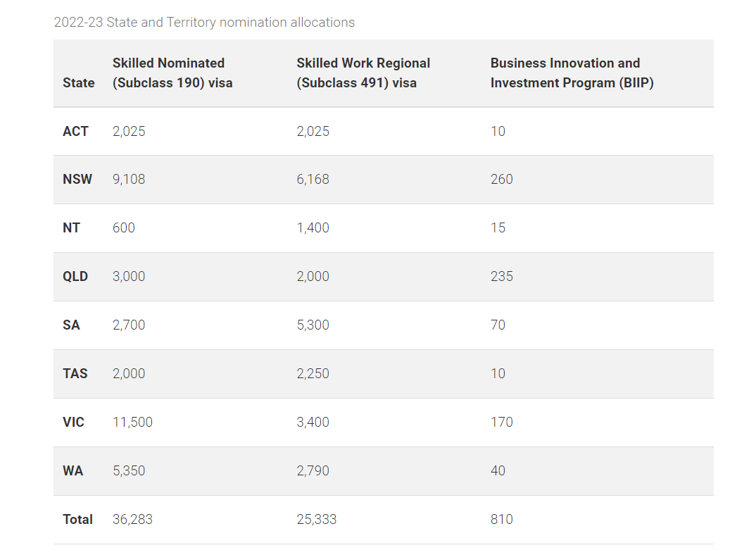Click the SA Subclass 491 value 5,300
The width and height of the screenshot is (756, 550).
[x=313, y=325]
